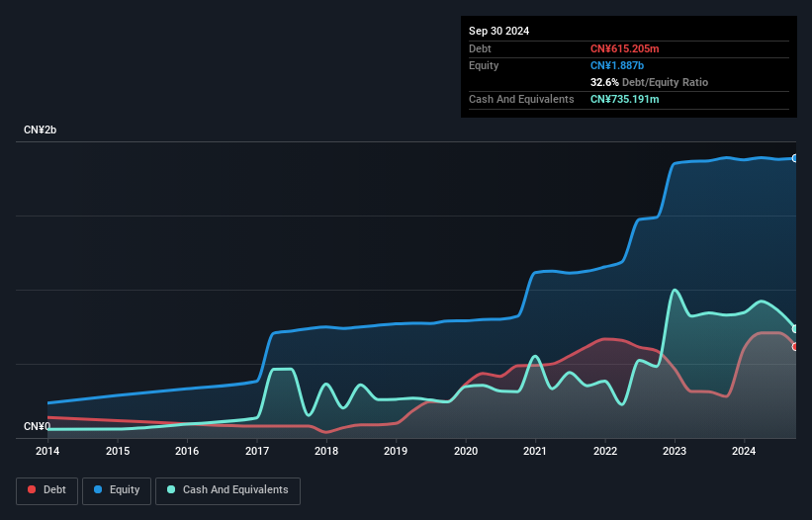This screenshot has height=520, width=812.
Task: Click the 2014 x-axis label
Action: point(47,451)
